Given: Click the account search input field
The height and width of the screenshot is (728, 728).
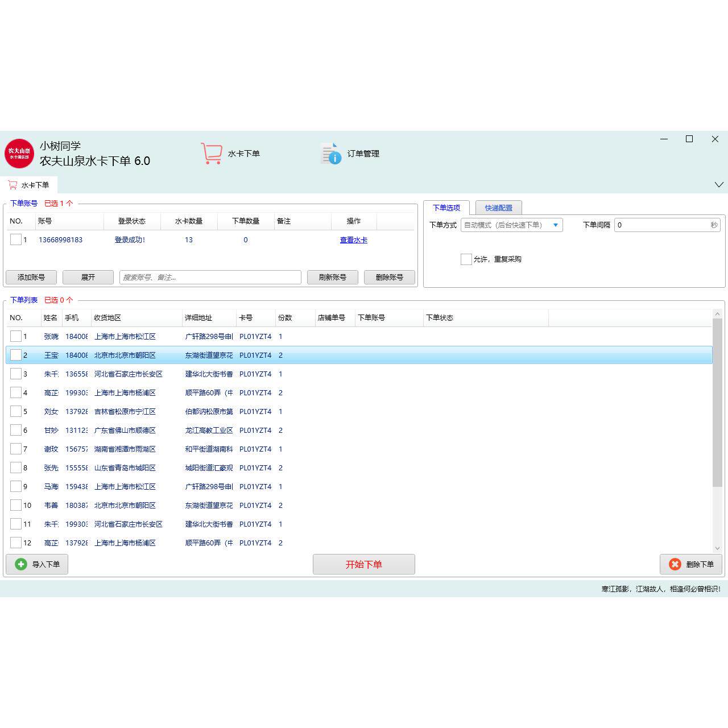Looking at the screenshot, I should click(210, 278).
